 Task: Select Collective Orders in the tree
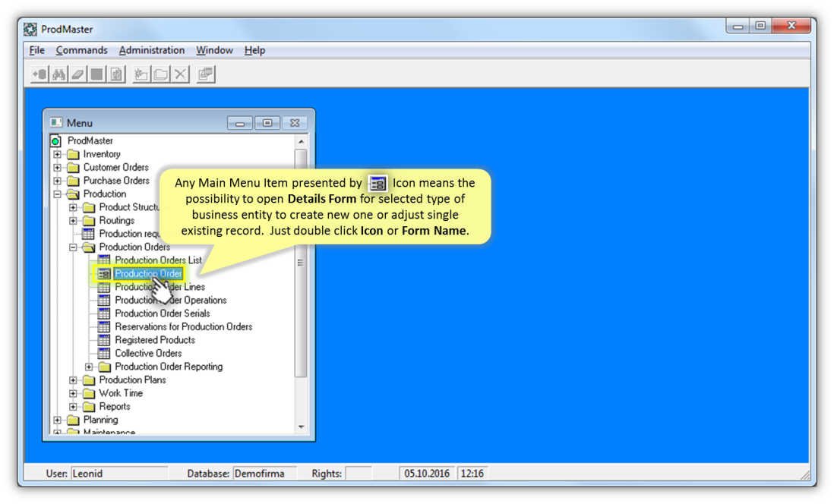click(148, 354)
